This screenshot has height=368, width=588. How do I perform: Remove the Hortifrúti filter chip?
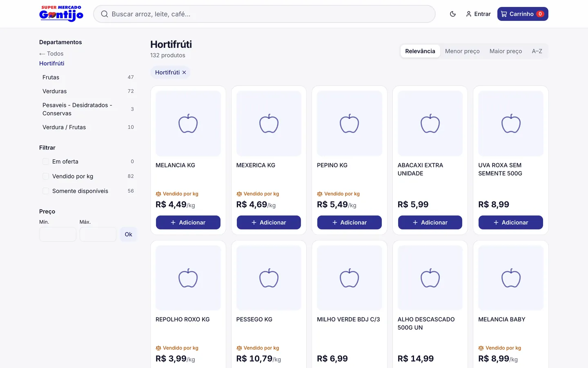(x=184, y=72)
